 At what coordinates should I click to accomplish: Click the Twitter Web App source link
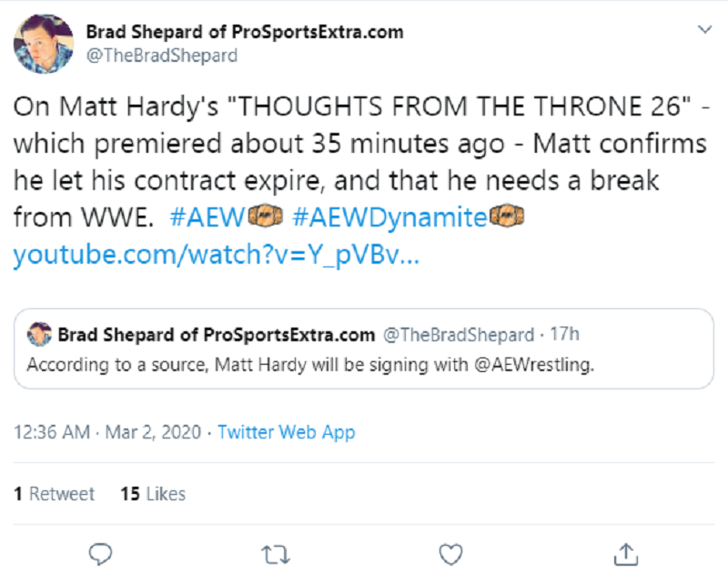[287, 432]
